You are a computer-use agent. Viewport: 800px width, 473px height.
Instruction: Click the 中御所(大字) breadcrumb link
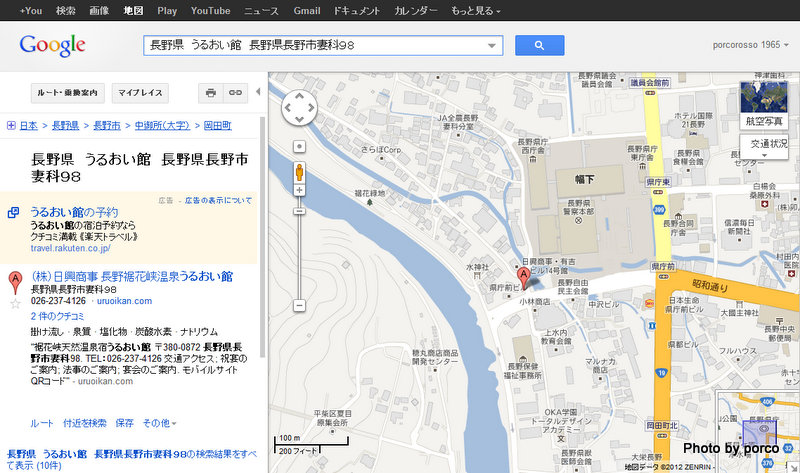(162, 126)
